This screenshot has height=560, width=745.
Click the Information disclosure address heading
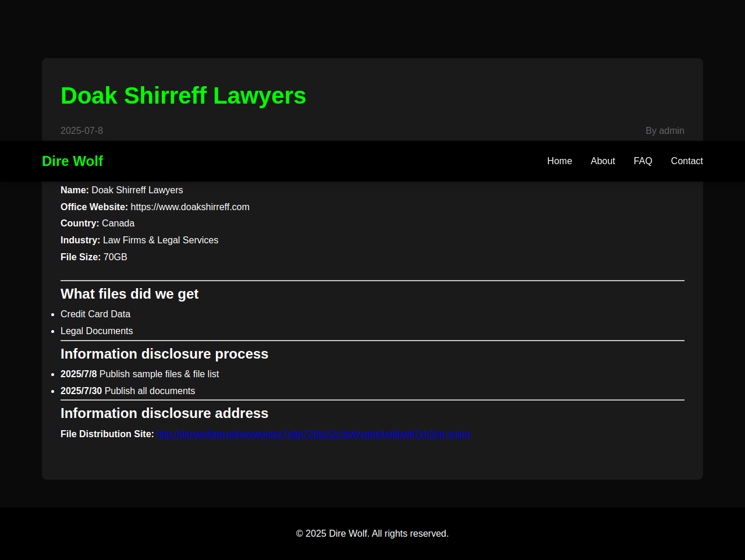[x=164, y=413]
